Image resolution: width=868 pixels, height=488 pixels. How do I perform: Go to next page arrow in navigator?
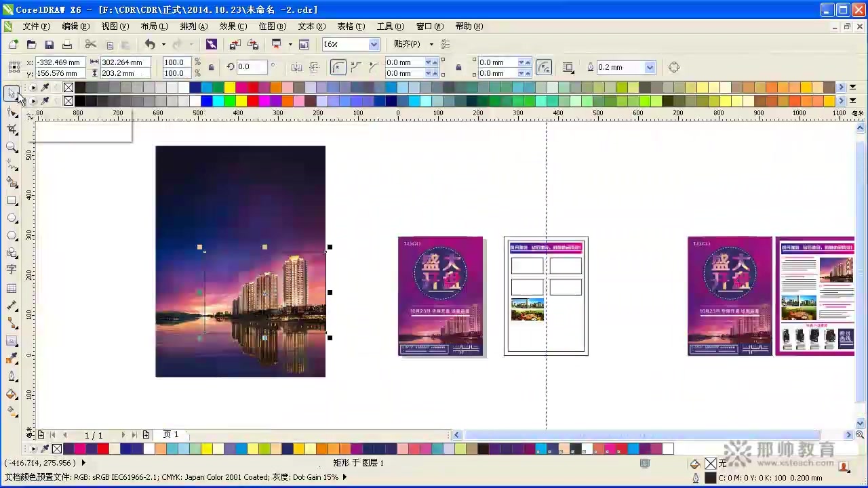click(123, 435)
